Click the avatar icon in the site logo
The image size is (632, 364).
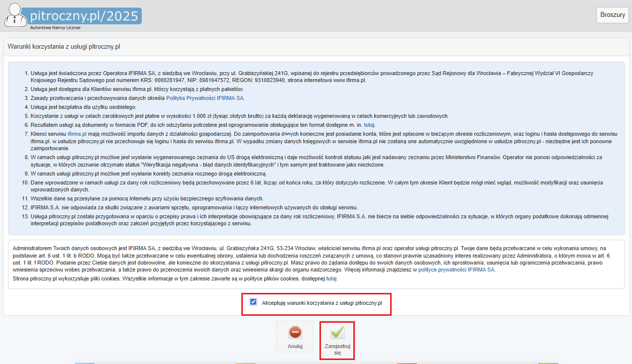point(14,15)
